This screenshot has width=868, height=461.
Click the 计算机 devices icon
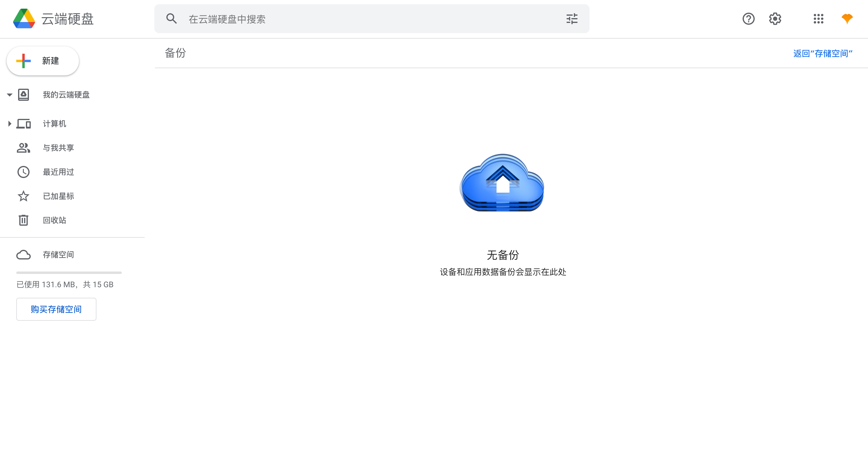[x=24, y=124]
